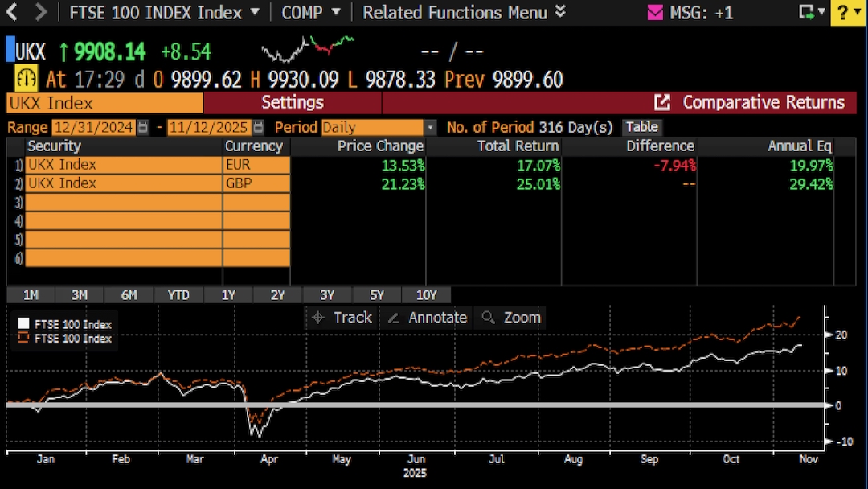Click the back navigation arrow
The height and width of the screenshot is (489, 868).
tap(14, 12)
